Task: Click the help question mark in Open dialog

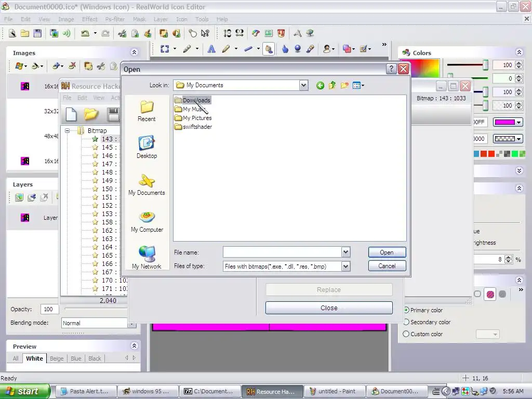Action: pos(391,69)
